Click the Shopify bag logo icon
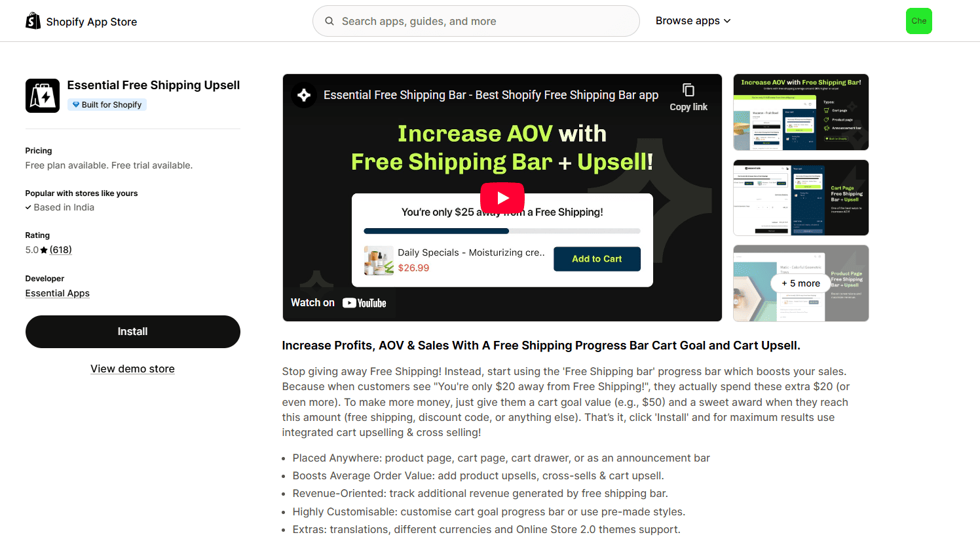This screenshot has height=556, width=980. point(33,21)
